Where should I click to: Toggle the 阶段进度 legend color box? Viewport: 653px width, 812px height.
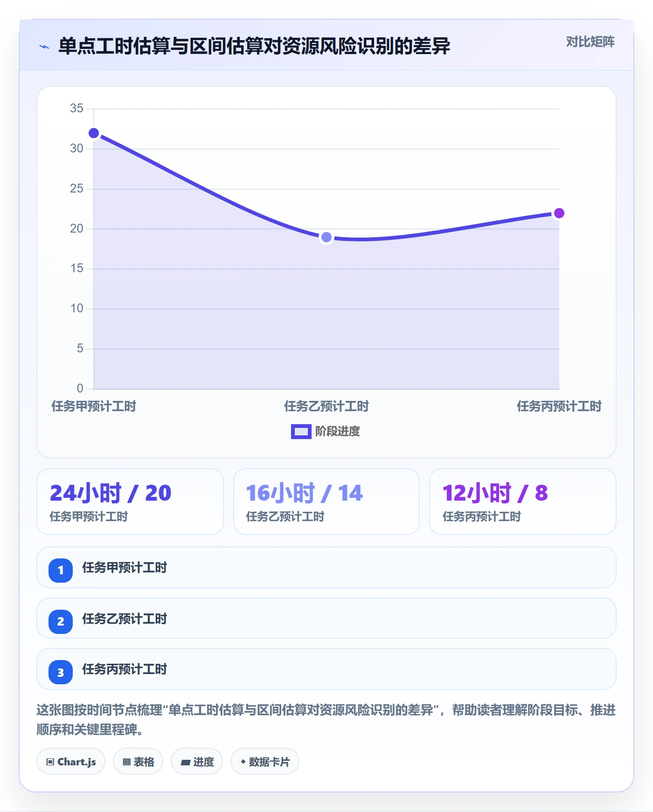[301, 432]
